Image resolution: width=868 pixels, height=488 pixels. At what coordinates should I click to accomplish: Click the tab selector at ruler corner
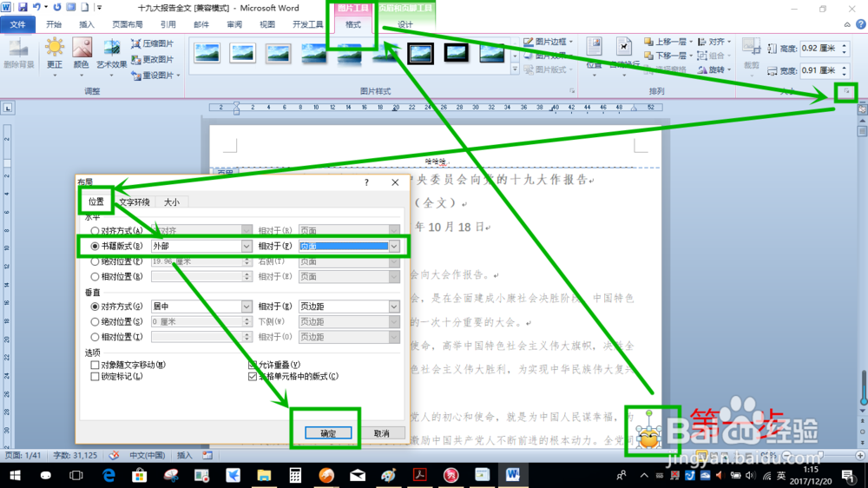(8, 108)
